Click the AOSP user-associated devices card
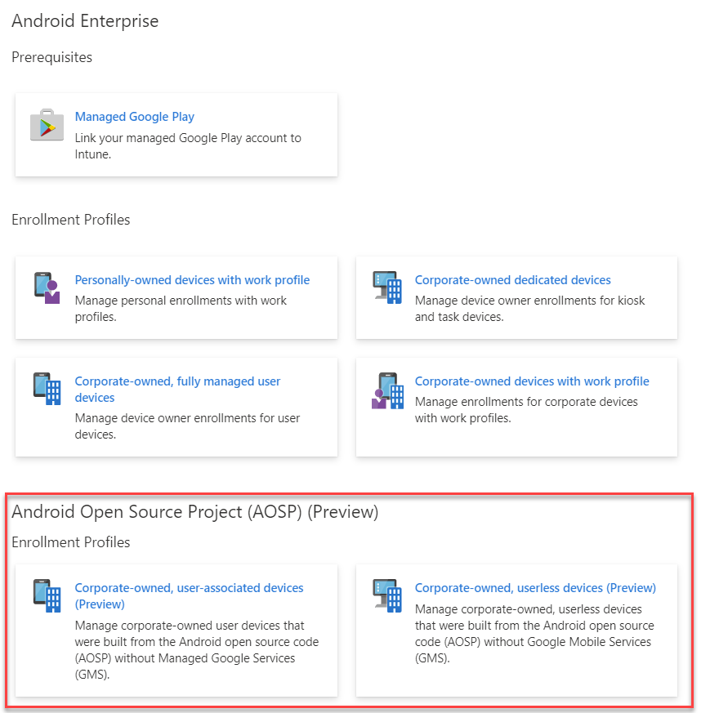This screenshot has width=728, height=713. pos(176,631)
